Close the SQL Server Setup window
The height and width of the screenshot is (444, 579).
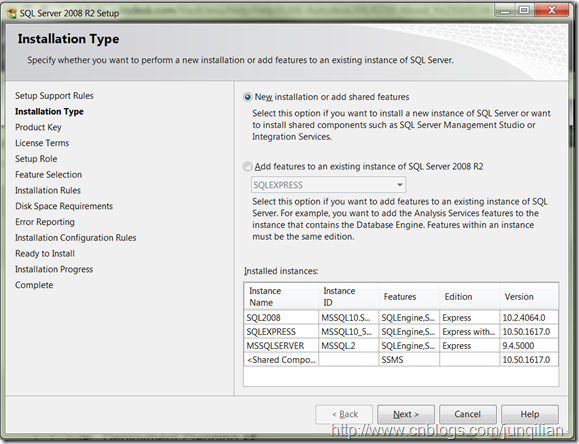(x=551, y=11)
